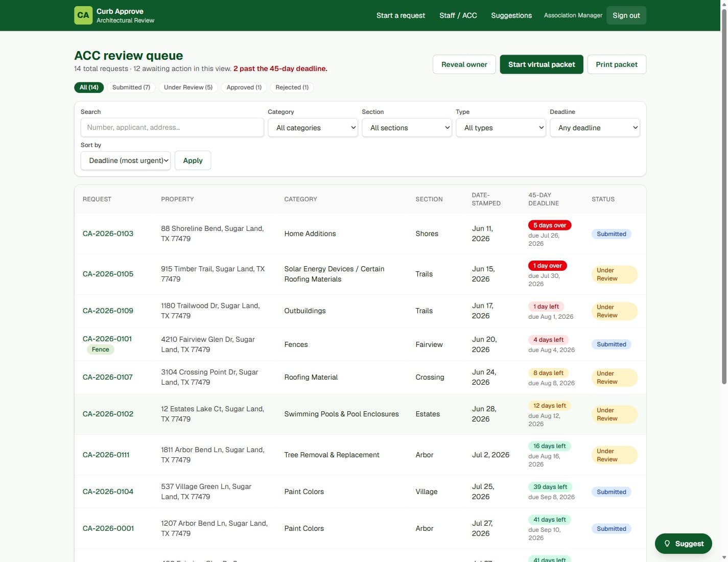
Task: Show the Approved (1) tab
Action: point(244,87)
